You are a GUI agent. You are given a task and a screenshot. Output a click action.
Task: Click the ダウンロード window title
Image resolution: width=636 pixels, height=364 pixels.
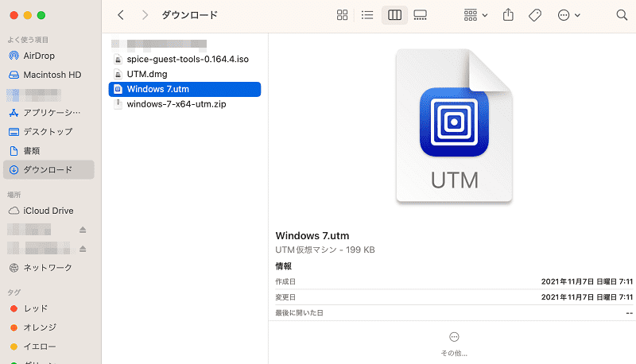[x=189, y=15]
